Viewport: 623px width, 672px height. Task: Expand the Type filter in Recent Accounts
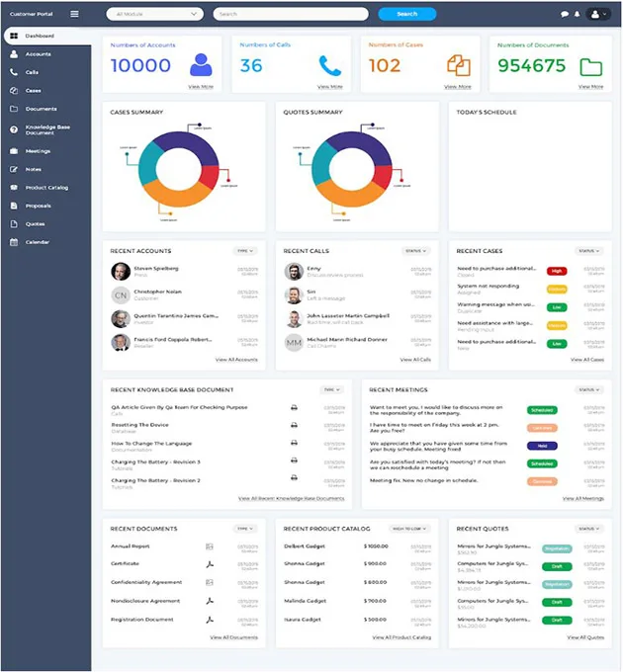click(245, 251)
